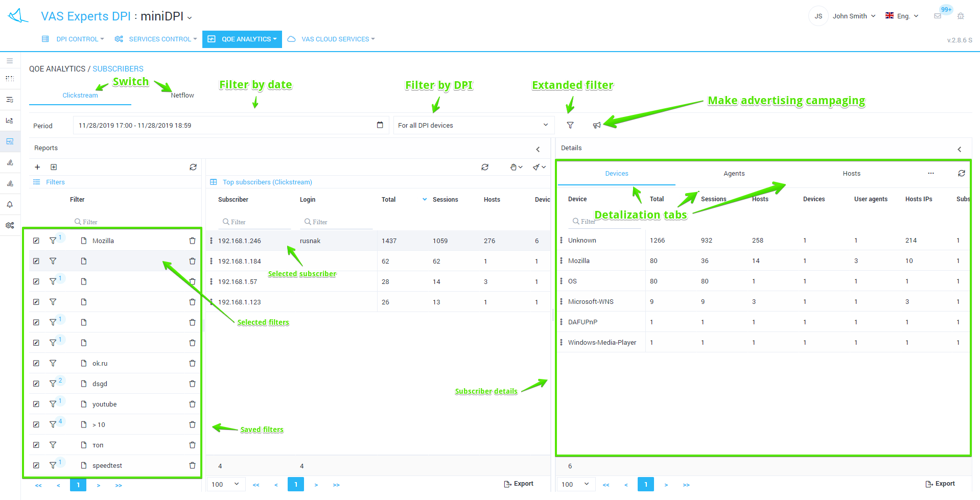Refresh the Details panel
This screenshot has width=980, height=500.
click(961, 174)
